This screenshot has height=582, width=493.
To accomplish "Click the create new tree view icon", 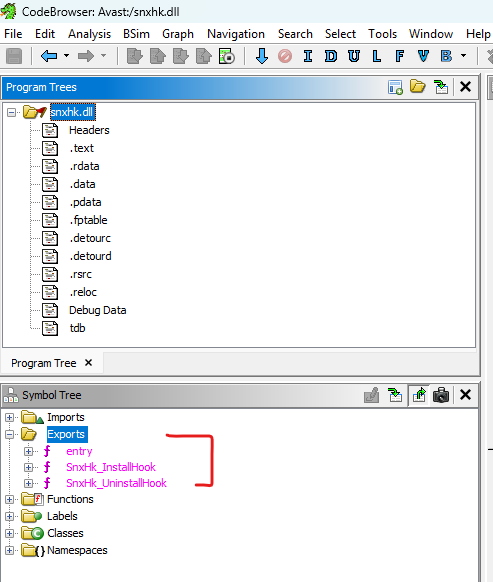I will (x=395, y=88).
